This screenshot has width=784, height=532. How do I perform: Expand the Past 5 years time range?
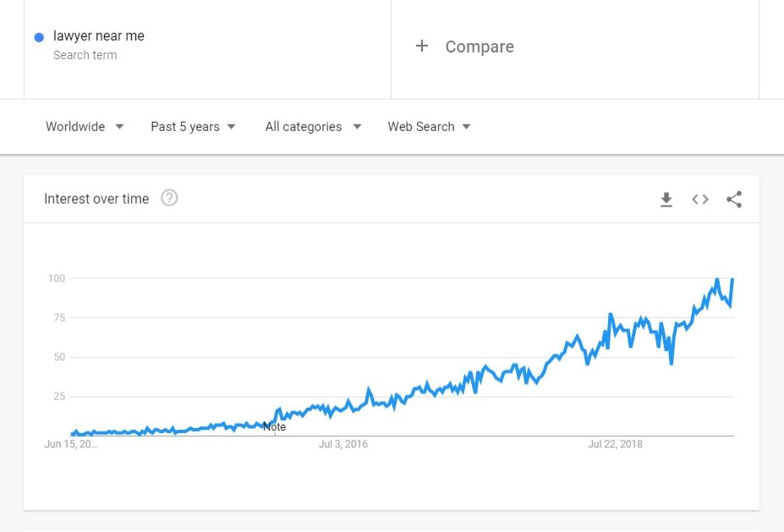coord(193,127)
